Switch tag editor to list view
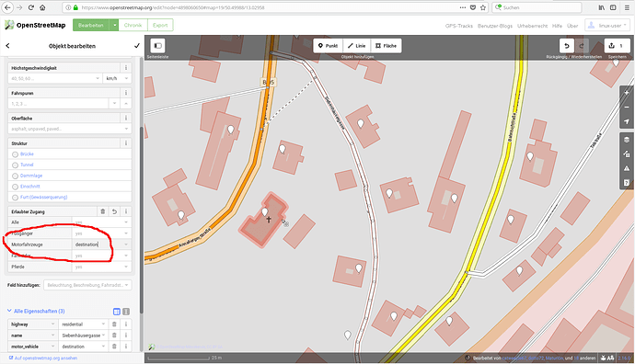 [117, 312]
